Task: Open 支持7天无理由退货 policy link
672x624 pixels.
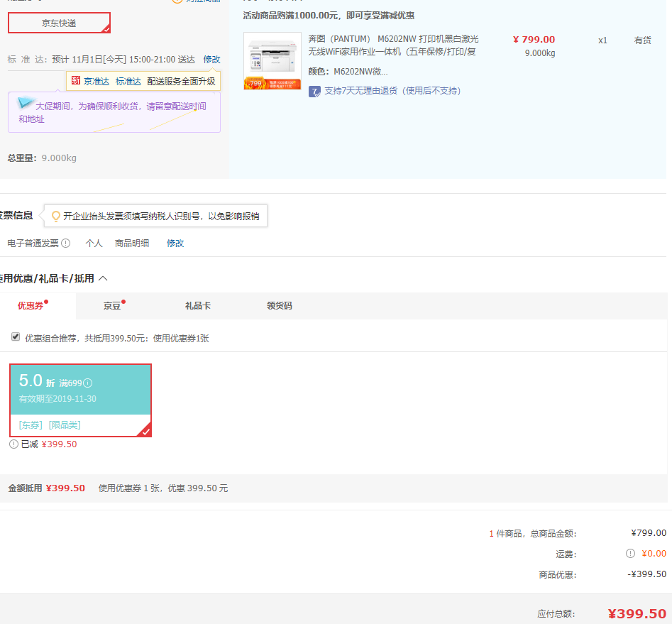Action: click(x=392, y=91)
